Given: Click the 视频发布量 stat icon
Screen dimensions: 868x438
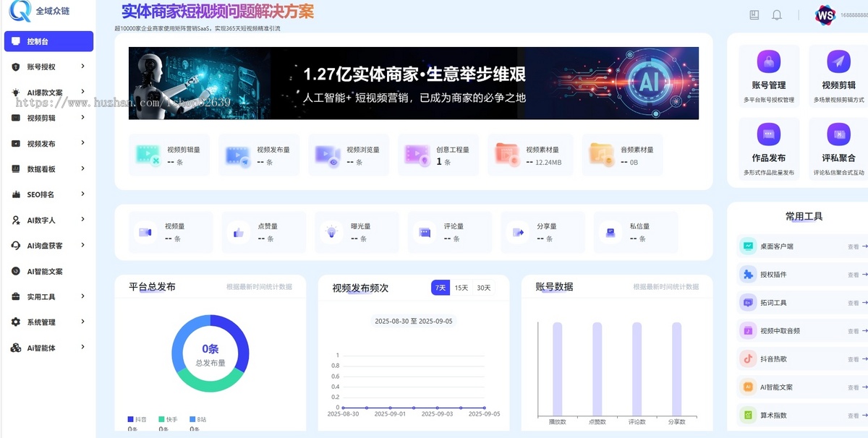Looking at the screenshot, I should (x=237, y=155).
